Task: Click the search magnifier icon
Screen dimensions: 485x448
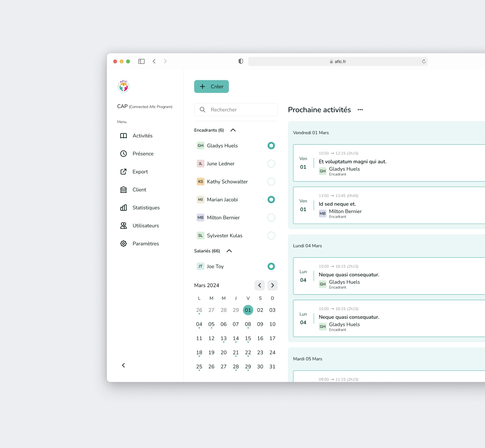Action: [x=203, y=110]
